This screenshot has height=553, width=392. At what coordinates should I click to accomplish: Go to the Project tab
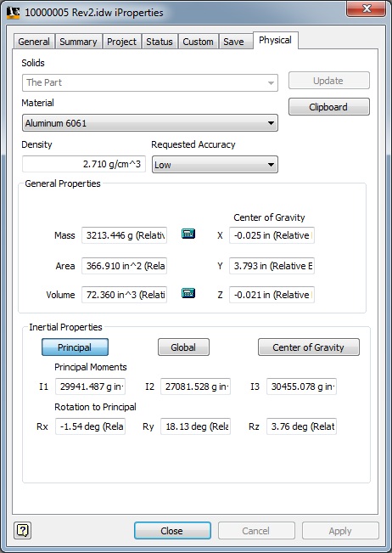[121, 42]
